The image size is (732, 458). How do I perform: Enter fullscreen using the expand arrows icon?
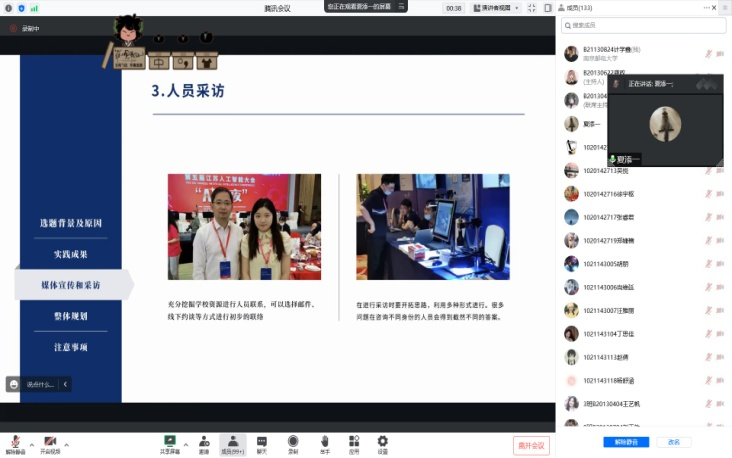(532, 8)
